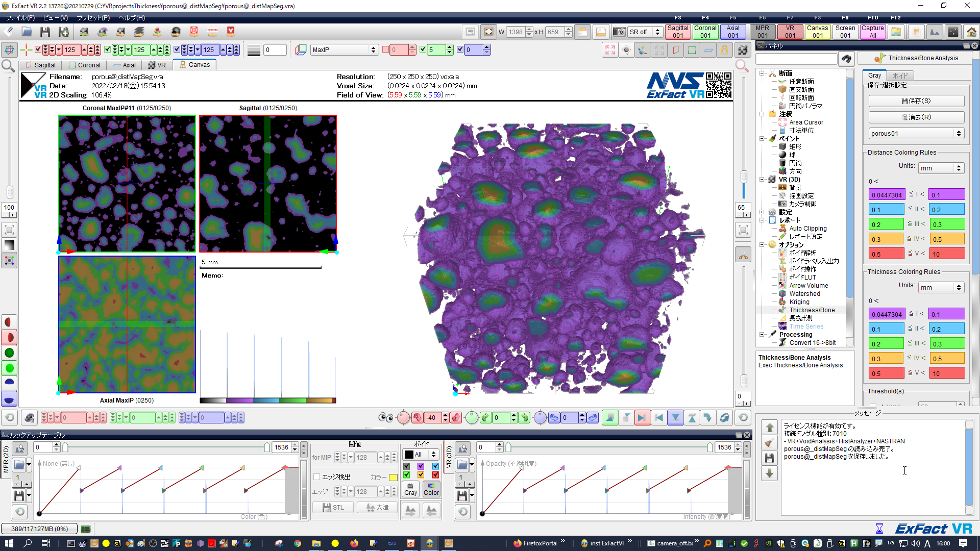This screenshot has width=980, height=551.
Task: Enable the エッジ検出 checkbox
Action: 317,477
